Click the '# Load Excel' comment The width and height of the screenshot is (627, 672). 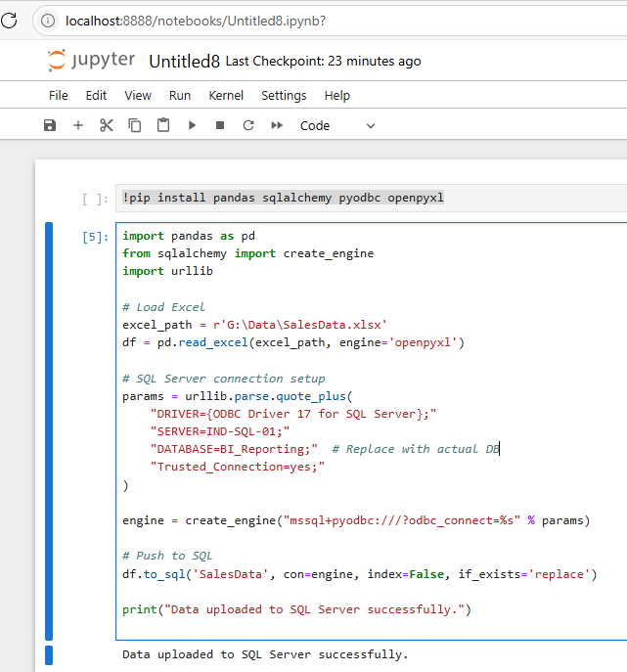[163, 307]
